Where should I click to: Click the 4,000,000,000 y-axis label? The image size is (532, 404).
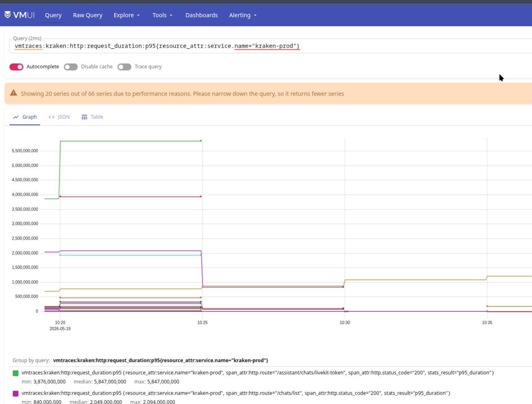(x=25, y=195)
